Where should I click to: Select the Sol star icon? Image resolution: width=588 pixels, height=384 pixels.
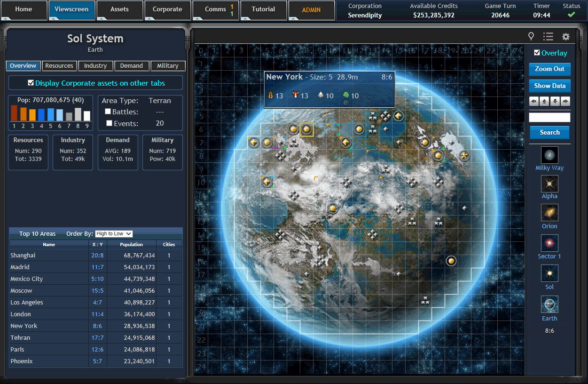click(549, 273)
